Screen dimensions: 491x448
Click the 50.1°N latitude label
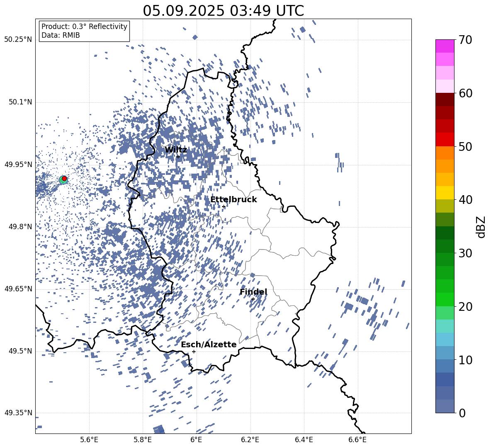[x=20, y=102]
